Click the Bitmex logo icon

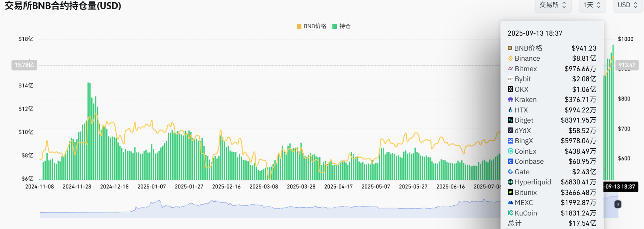(x=510, y=69)
